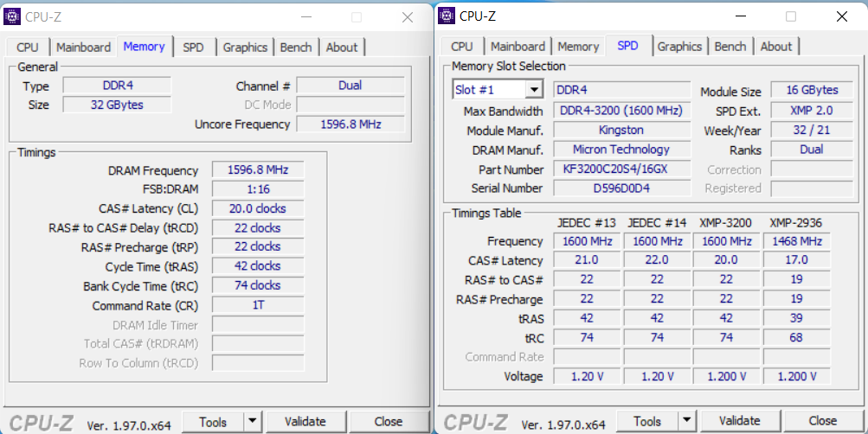This screenshot has width=868, height=434.
Task: Click Module Manuf. field Kingston
Action: coord(622,130)
